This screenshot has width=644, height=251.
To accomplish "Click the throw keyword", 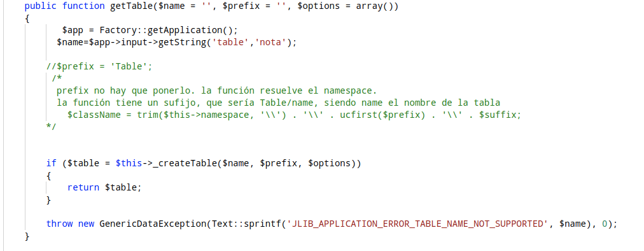I will [60, 224].
